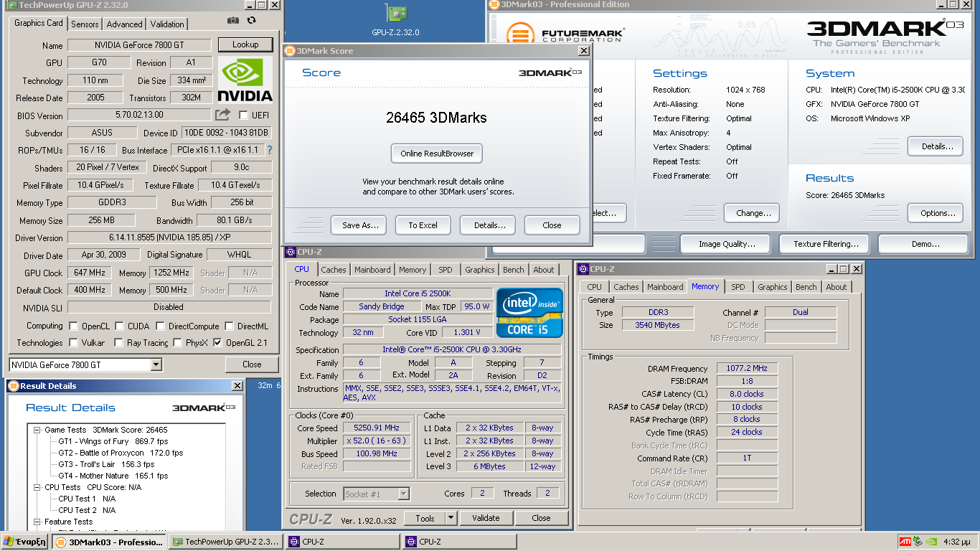Screen dimensions: 980x551
Task: Switch to the GPU-Z Validation tab
Action: click(x=167, y=24)
